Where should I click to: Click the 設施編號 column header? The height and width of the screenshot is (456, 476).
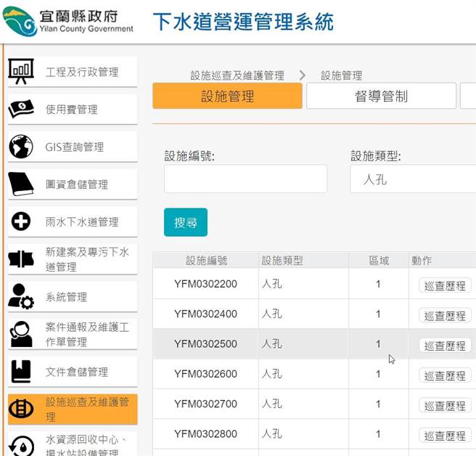point(206,261)
